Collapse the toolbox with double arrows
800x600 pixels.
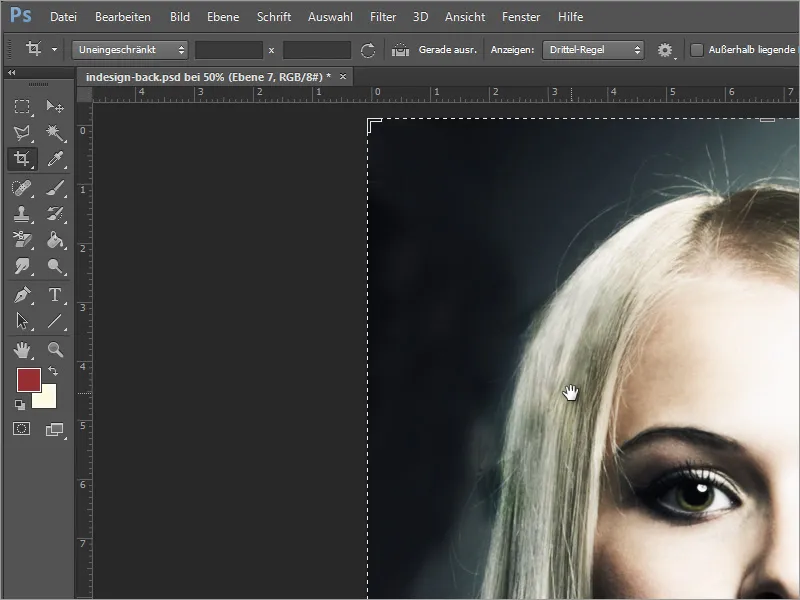pos(11,73)
